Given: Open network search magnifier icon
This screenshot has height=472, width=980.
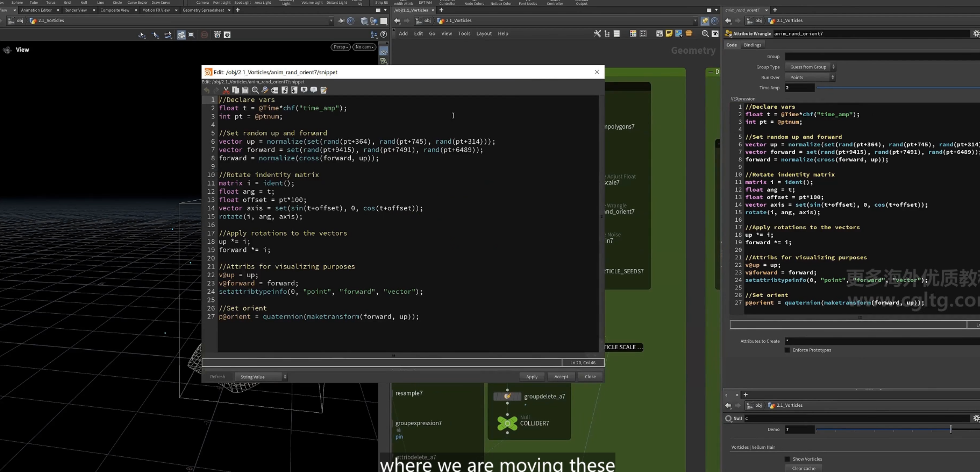Looking at the screenshot, I should (x=705, y=34).
